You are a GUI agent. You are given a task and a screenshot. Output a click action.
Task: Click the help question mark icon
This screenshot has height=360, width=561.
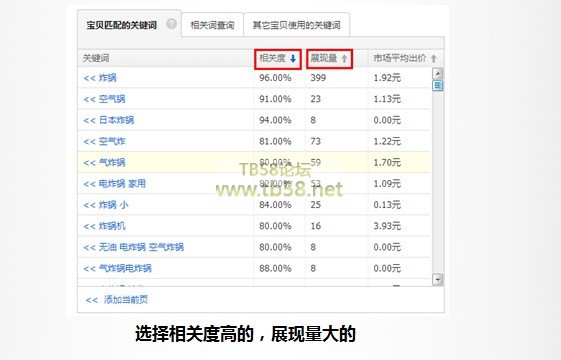point(172,24)
